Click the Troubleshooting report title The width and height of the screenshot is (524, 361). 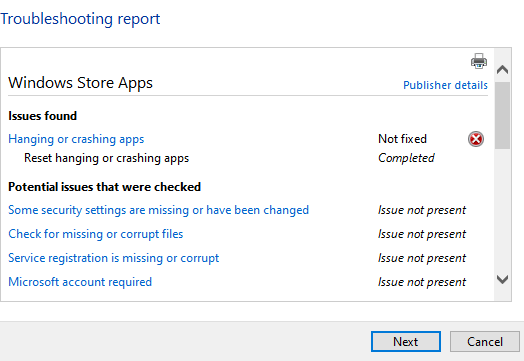[x=80, y=19]
